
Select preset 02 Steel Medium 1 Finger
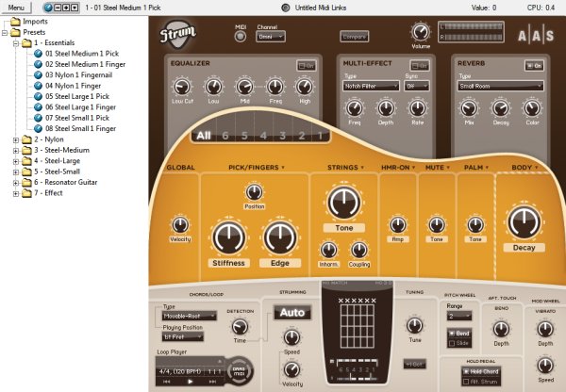coord(85,64)
